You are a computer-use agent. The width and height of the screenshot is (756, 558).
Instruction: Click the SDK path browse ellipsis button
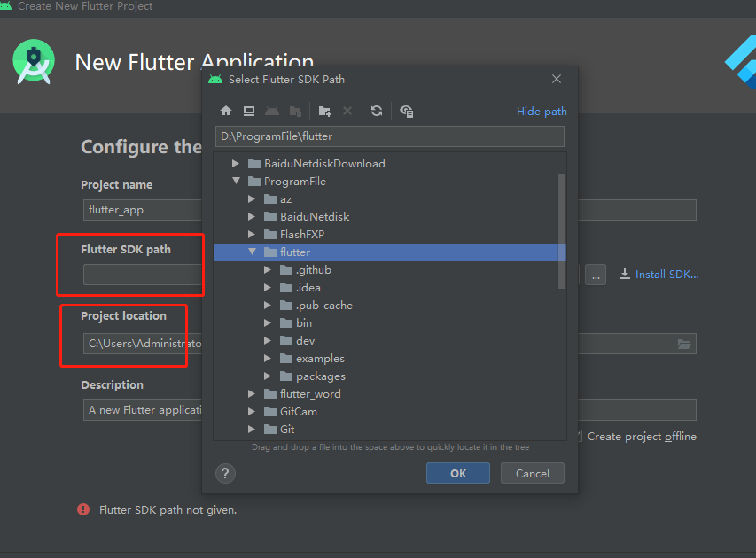click(596, 275)
